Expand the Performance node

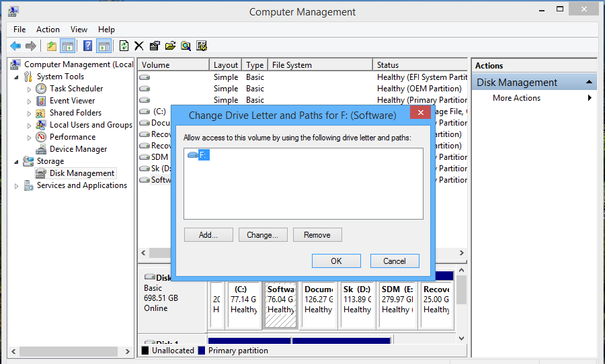click(29, 137)
